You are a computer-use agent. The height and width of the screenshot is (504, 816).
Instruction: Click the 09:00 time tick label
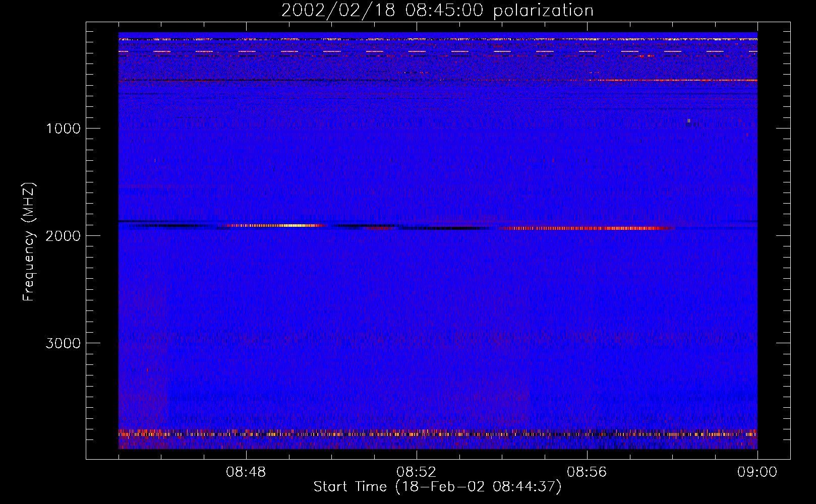click(x=757, y=472)
